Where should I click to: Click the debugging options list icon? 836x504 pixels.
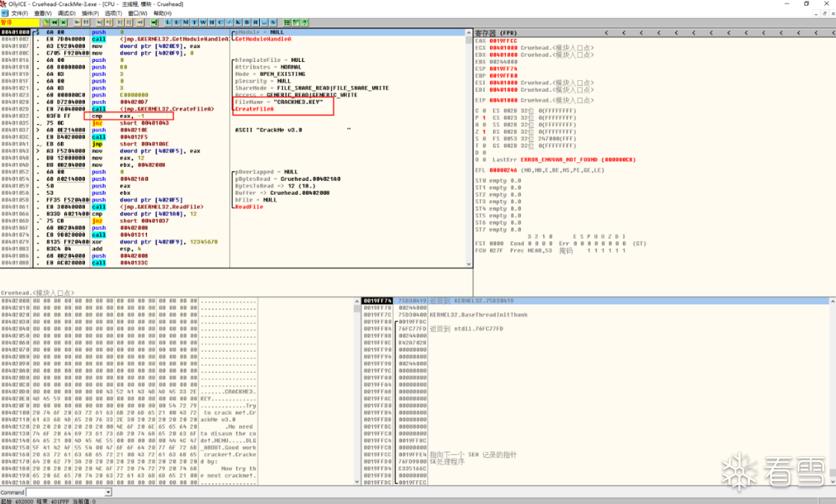287,22
